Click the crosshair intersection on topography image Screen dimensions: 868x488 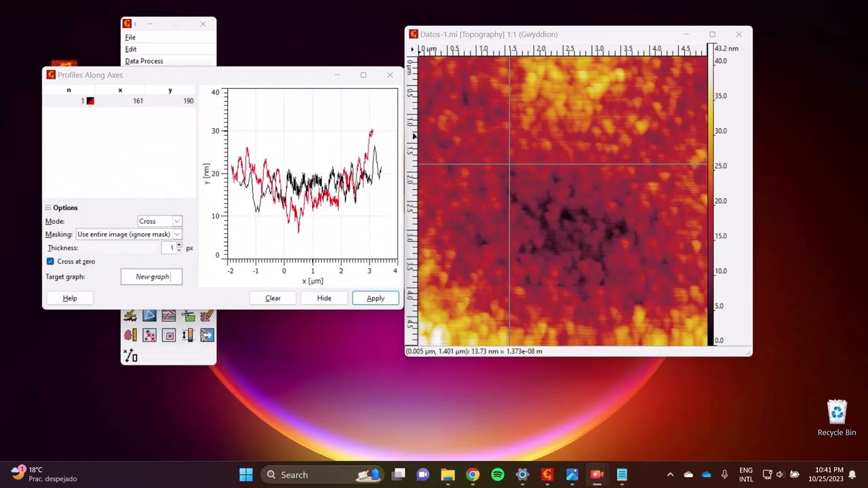(x=510, y=164)
